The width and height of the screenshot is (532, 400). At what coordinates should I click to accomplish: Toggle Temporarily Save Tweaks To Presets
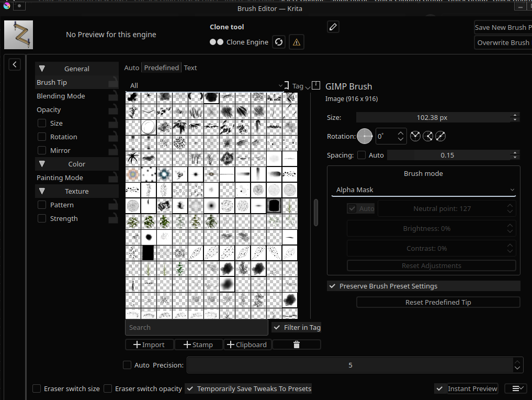point(248,388)
